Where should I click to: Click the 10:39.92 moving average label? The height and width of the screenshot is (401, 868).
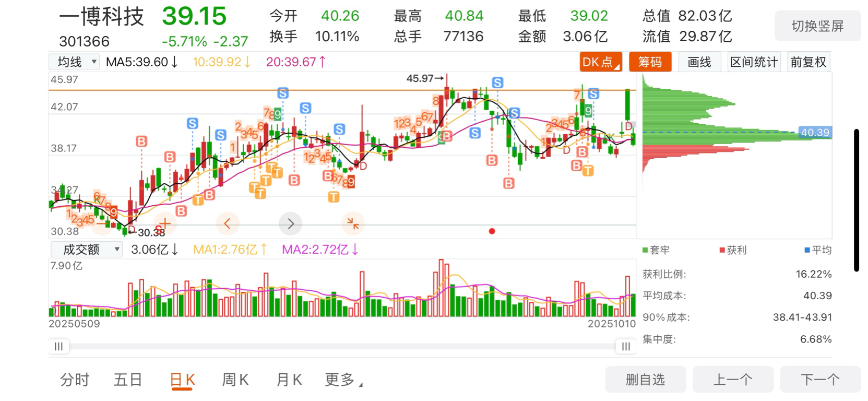pos(222,62)
